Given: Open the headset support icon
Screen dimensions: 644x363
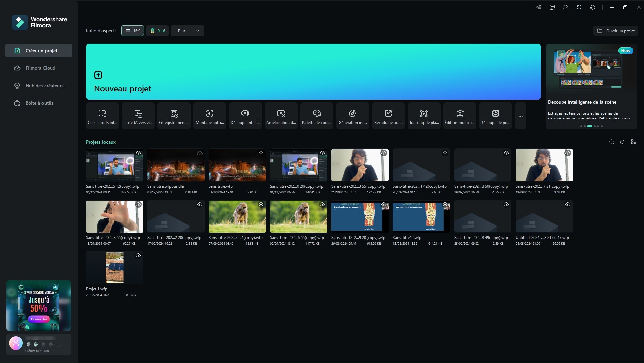Looking at the screenshot, I should [x=593, y=7].
